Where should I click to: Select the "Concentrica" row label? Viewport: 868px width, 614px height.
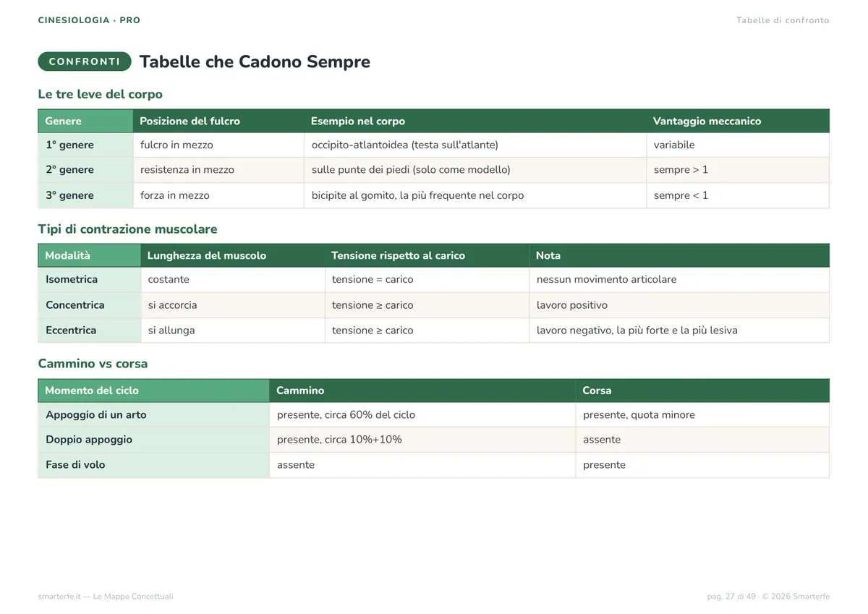(90, 305)
